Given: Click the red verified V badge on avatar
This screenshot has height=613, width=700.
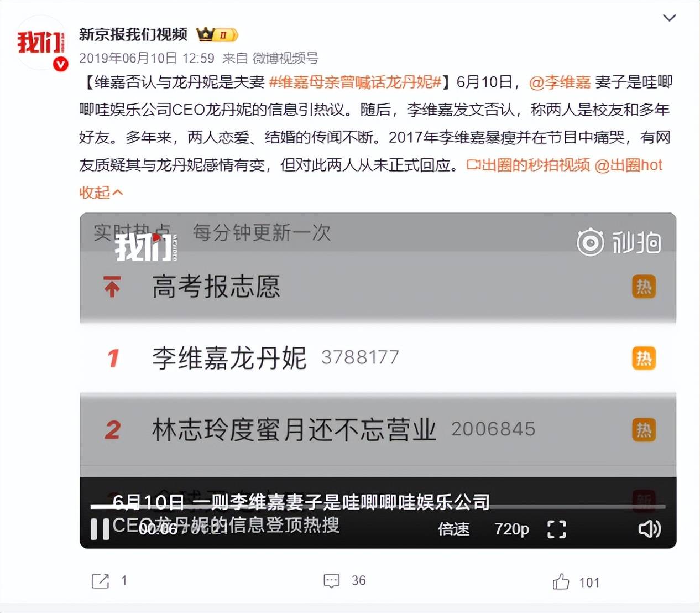Looking at the screenshot, I should 61,64.
